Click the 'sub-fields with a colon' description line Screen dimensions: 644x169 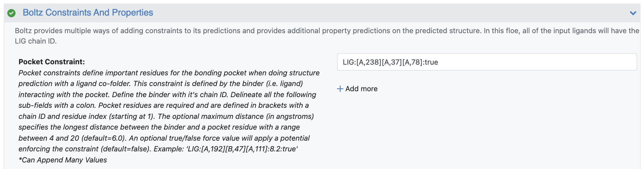coord(163,105)
